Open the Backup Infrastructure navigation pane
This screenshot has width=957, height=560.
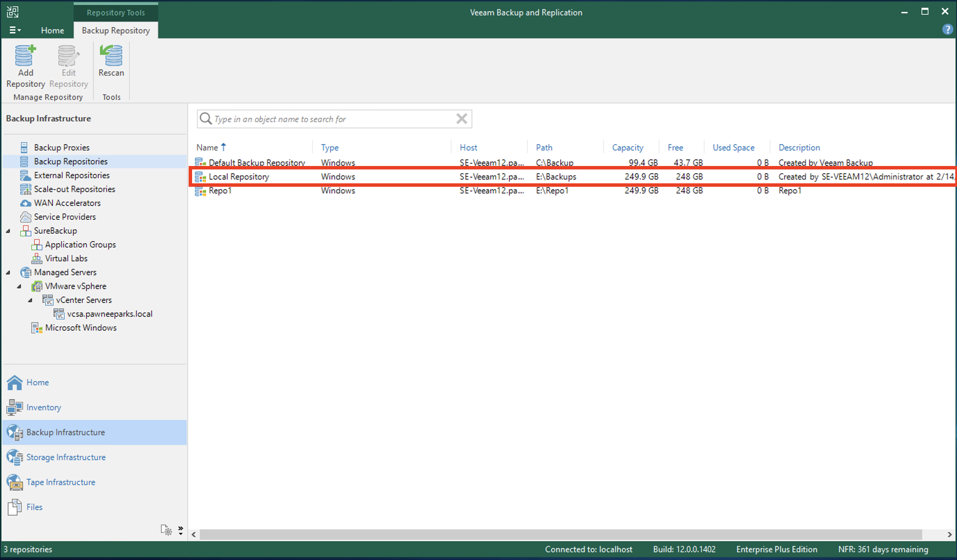[x=94, y=432]
